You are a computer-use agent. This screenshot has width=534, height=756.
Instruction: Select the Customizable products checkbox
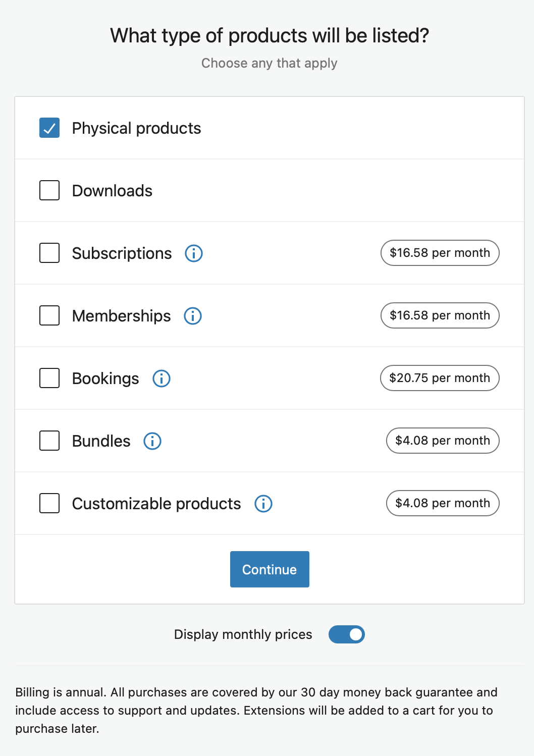coord(49,503)
